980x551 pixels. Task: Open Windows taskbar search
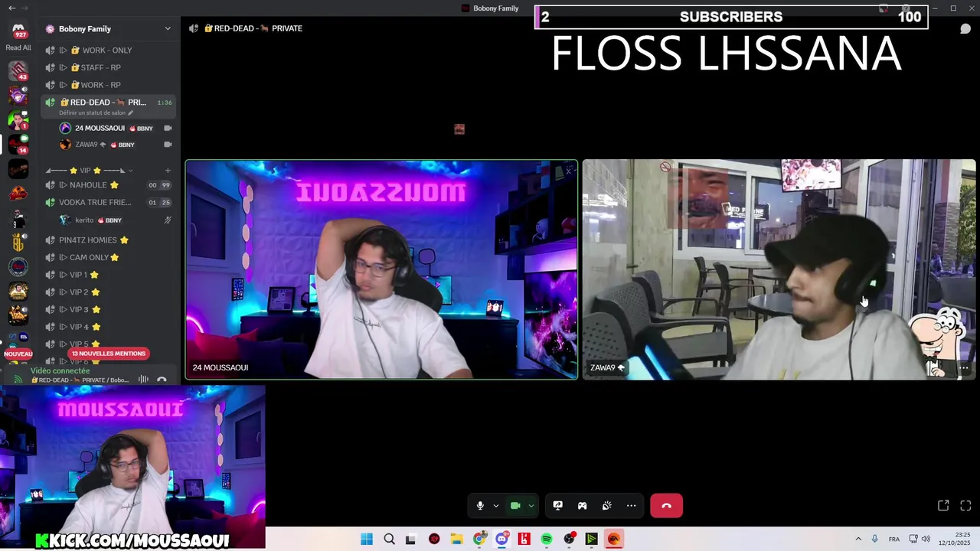pos(389,540)
